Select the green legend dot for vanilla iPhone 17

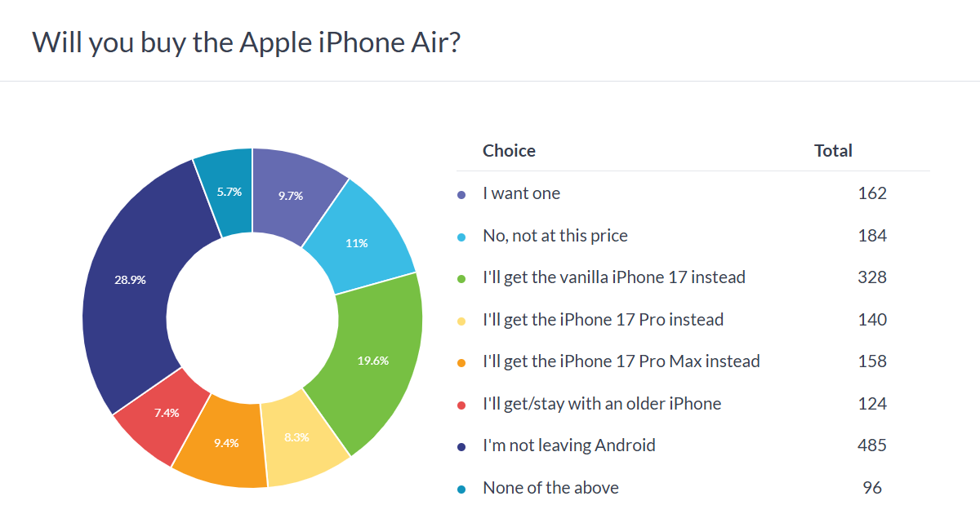(x=461, y=278)
